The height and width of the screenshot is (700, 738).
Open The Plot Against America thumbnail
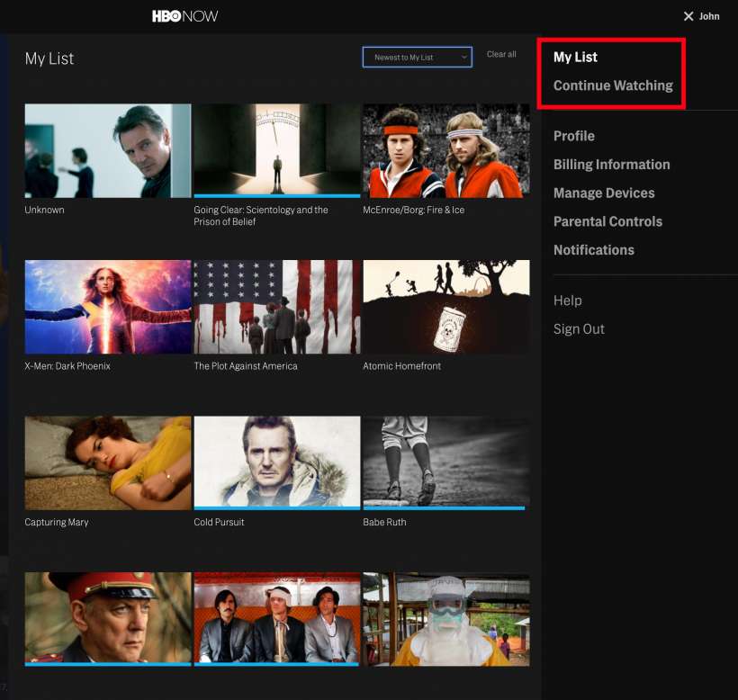coord(277,307)
